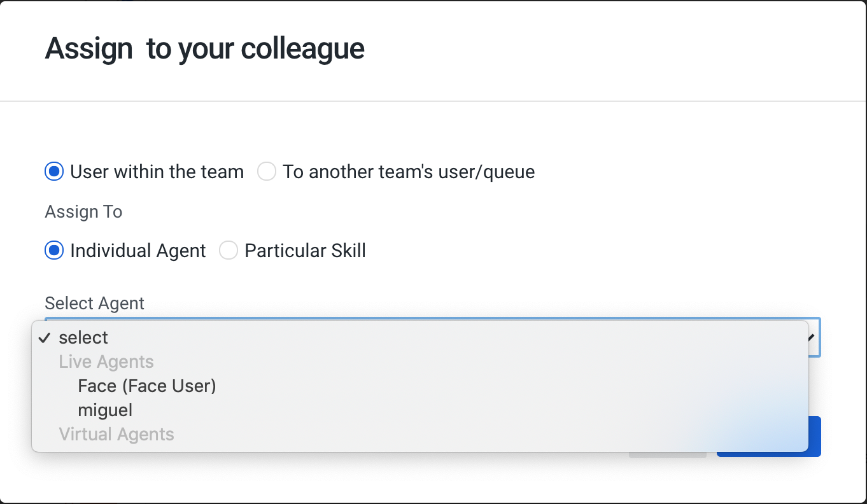The width and height of the screenshot is (867, 504).
Task: Enable the Individual Agent radio circle
Action: 54,251
